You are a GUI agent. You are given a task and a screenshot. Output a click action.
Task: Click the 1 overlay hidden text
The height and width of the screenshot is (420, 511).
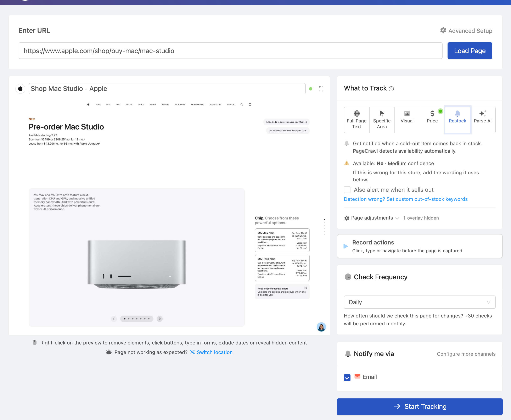coord(421,218)
